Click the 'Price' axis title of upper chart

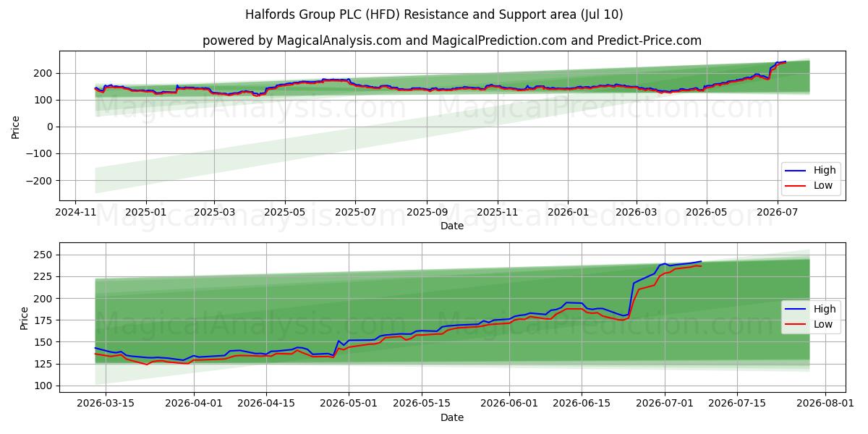(16, 127)
